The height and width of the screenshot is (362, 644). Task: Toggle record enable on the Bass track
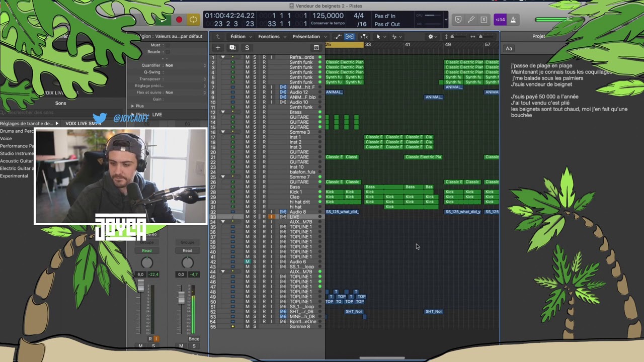pos(264,187)
